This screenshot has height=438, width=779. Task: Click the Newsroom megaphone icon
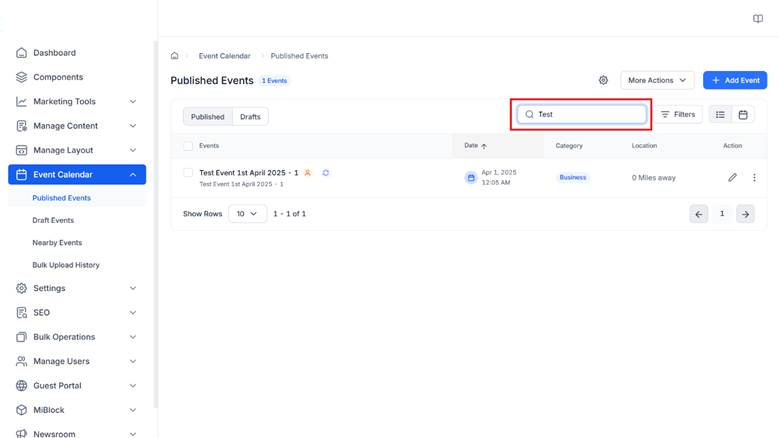tap(21, 434)
